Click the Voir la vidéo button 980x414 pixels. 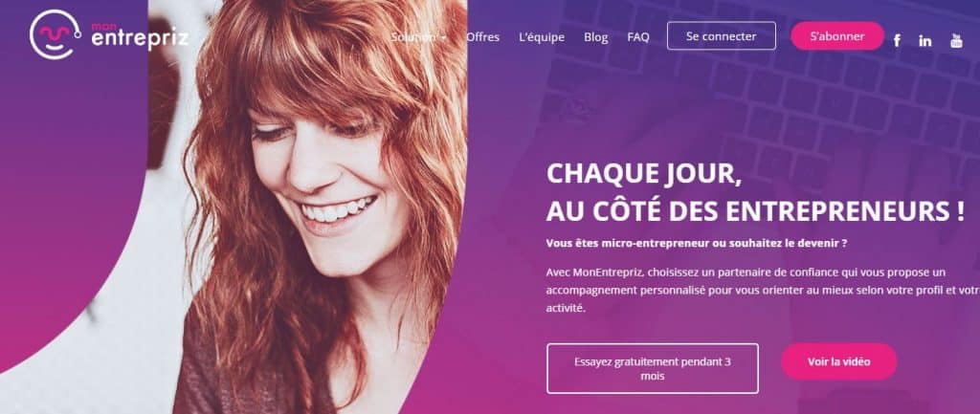click(x=838, y=361)
